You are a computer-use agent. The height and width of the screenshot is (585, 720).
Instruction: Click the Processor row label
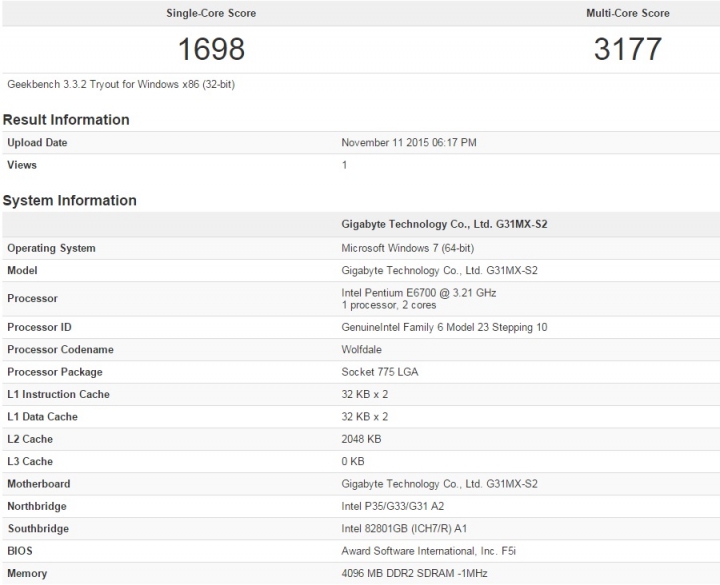point(33,298)
